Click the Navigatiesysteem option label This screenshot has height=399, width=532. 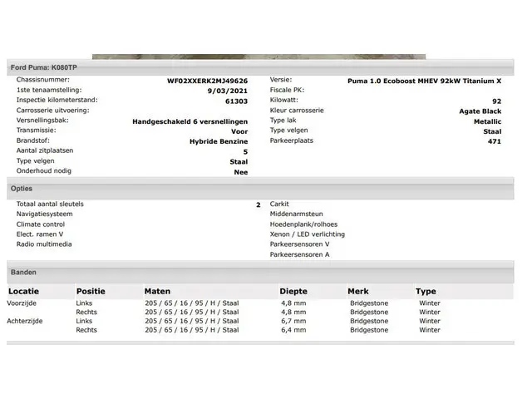(x=44, y=214)
